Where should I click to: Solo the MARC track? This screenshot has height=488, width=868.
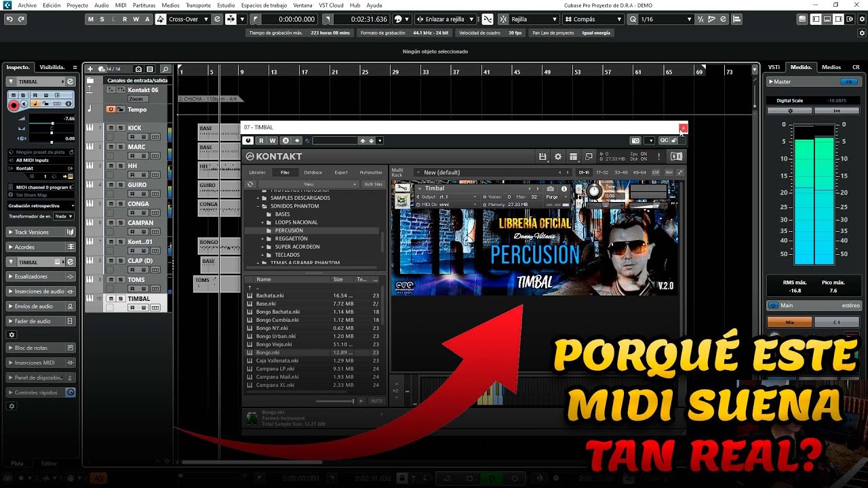[x=120, y=146]
